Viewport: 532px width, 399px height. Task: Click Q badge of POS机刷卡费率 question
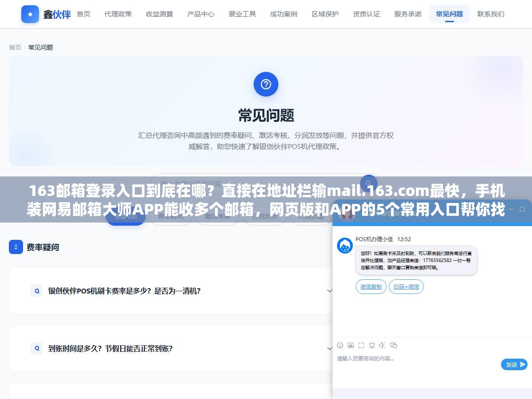[37, 291]
